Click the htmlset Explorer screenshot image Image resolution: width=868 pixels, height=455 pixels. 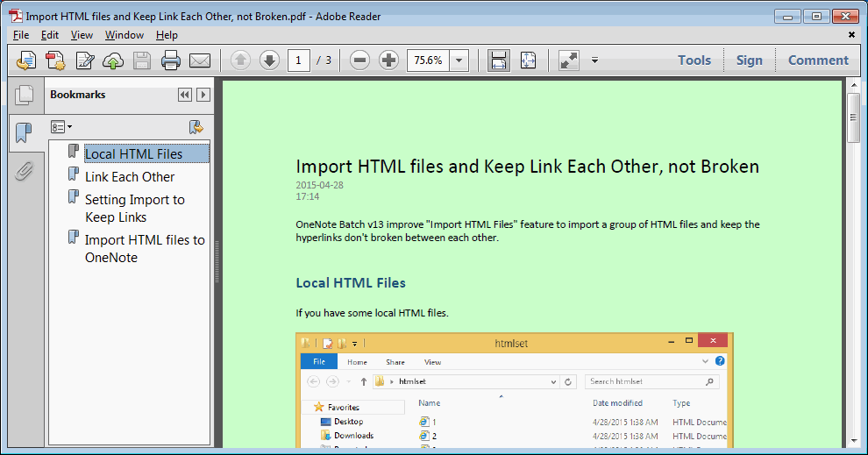[515, 390]
